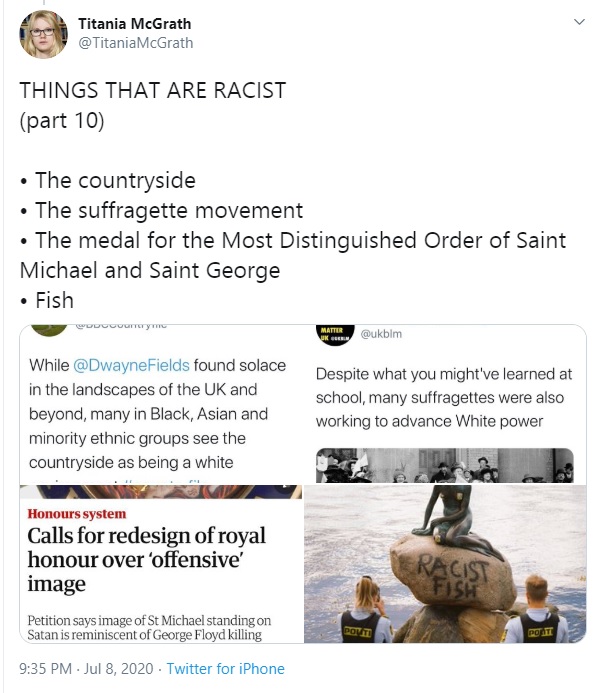Viewport: 602px width, 693px height.
Task: Click the Titania McGrath display name
Action: click(x=135, y=23)
